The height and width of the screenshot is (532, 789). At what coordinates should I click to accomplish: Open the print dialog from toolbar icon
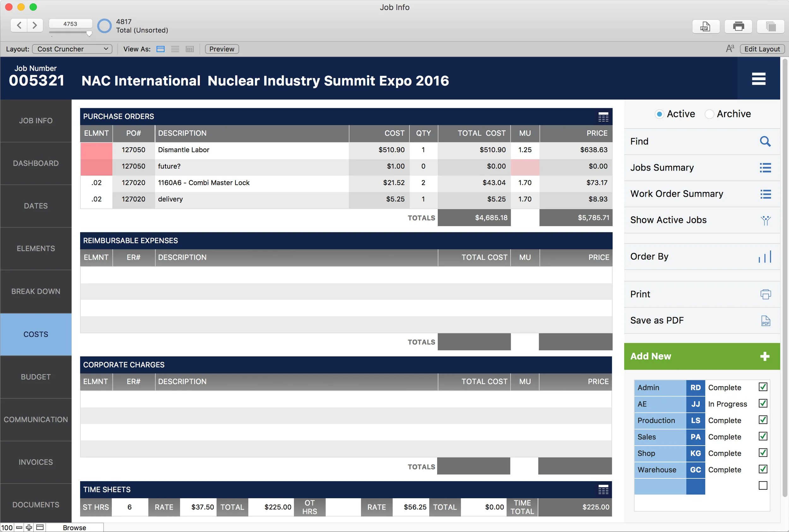tap(738, 26)
